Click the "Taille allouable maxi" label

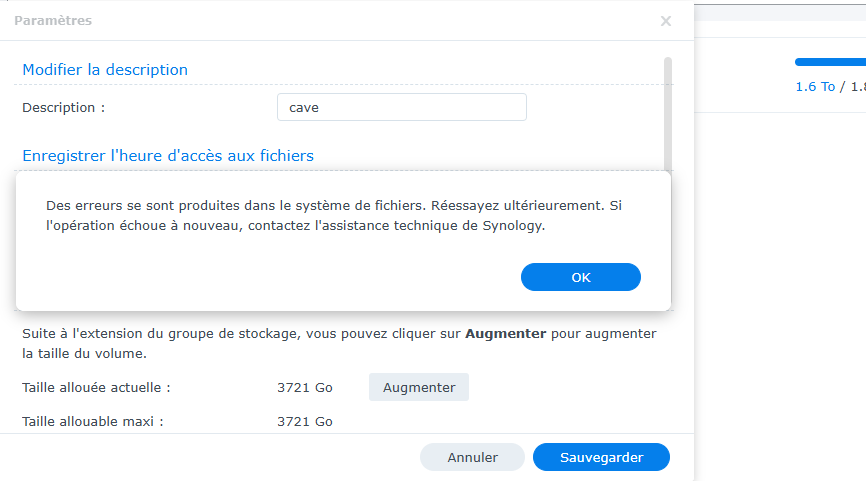92,421
